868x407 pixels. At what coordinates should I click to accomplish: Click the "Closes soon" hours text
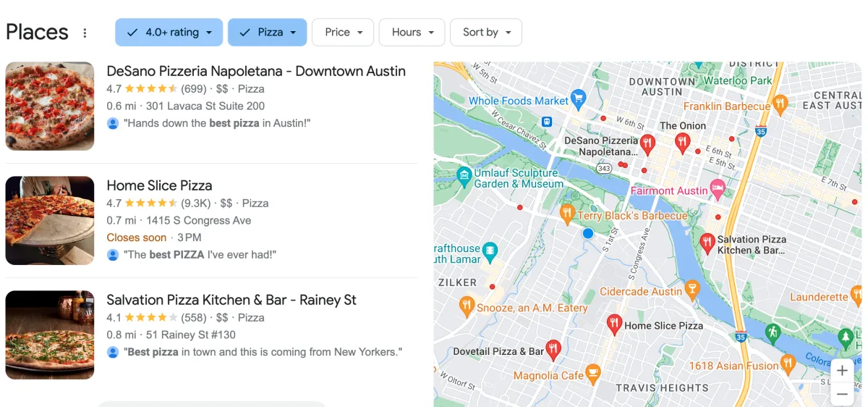(137, 238)
